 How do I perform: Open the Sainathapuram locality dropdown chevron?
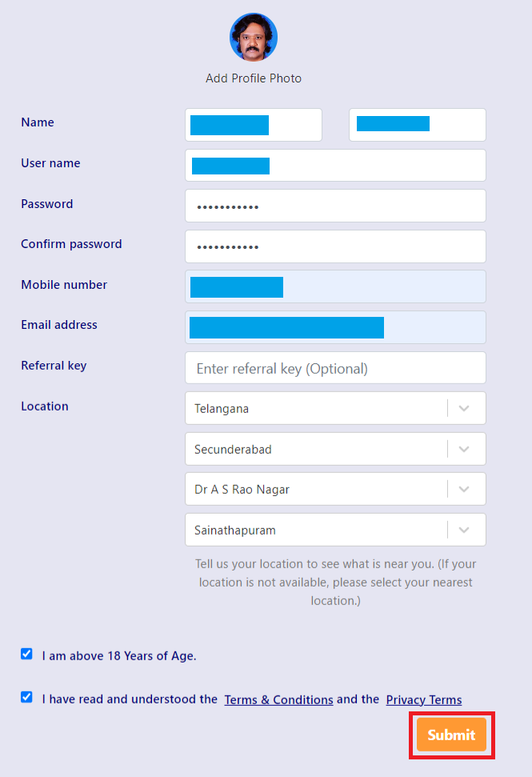pos(464,530)
